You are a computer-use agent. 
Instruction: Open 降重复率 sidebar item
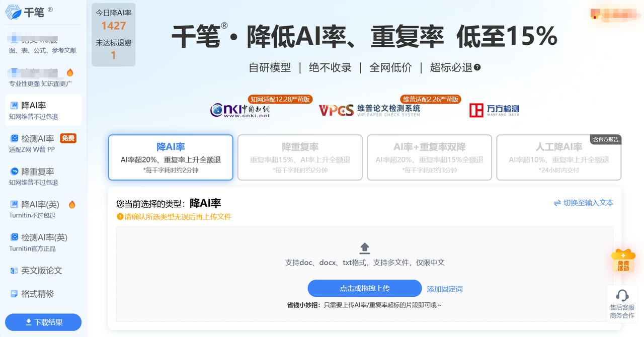pos(43,176)
